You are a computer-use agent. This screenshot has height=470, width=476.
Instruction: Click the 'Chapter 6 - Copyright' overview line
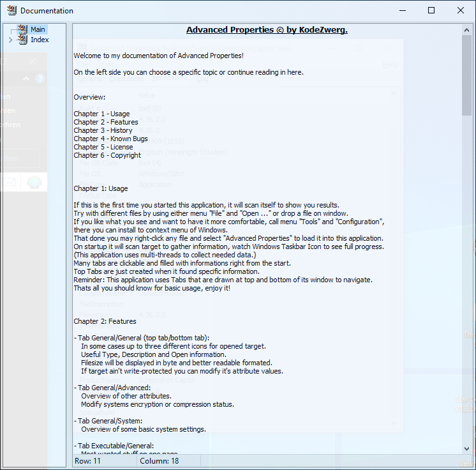107,155
